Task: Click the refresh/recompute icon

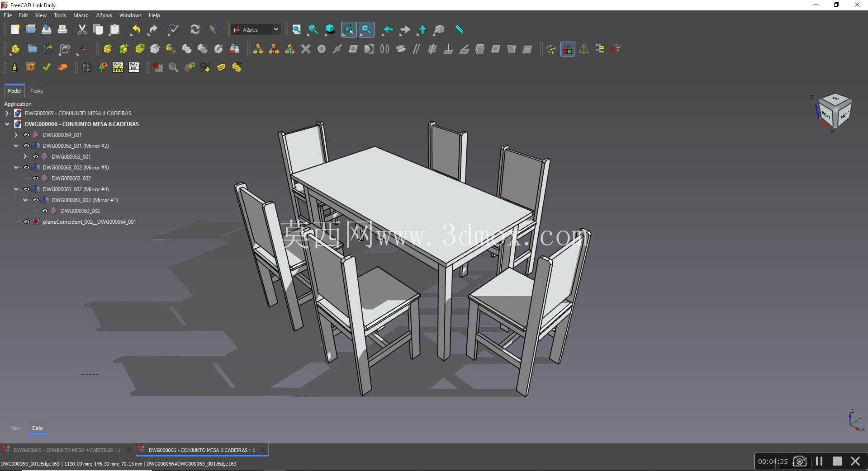Action: pyautogui.click(x=195, y=30)
